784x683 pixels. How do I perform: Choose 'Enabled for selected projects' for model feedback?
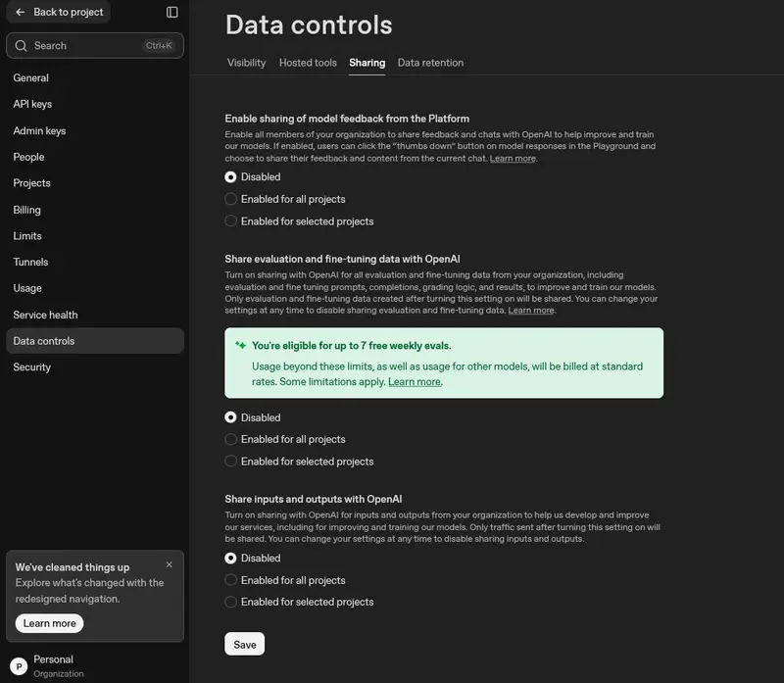click(x=230, y=221)
